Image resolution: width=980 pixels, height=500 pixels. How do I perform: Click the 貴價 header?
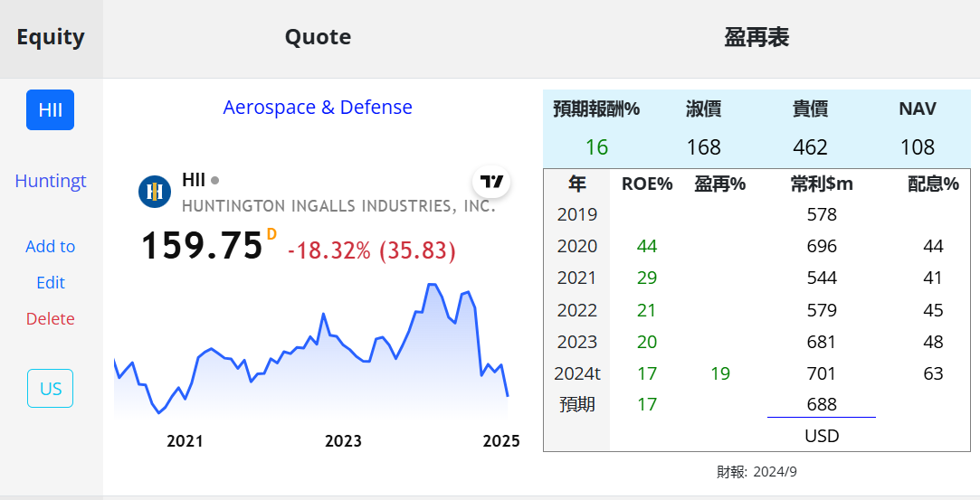(x=810, y=108)
